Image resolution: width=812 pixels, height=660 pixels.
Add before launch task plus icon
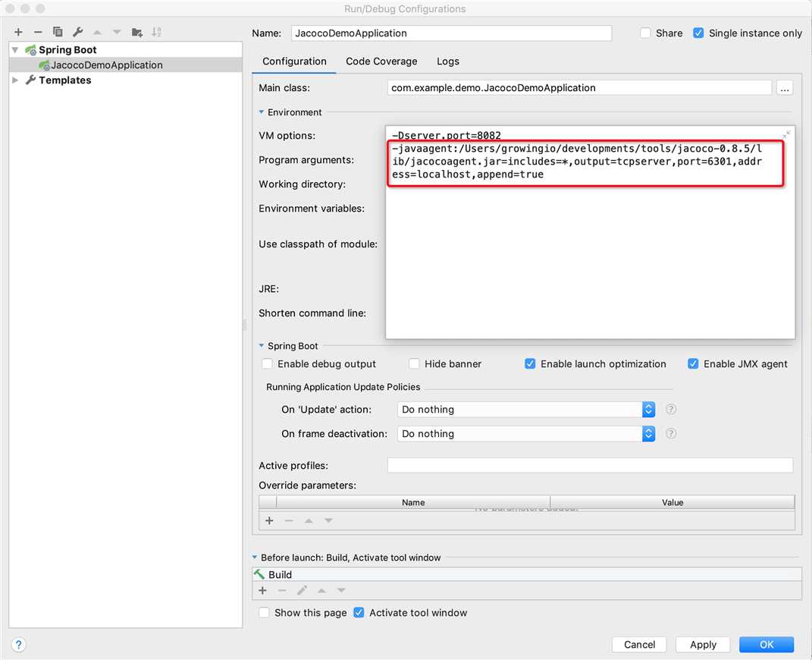pos(262,590)
